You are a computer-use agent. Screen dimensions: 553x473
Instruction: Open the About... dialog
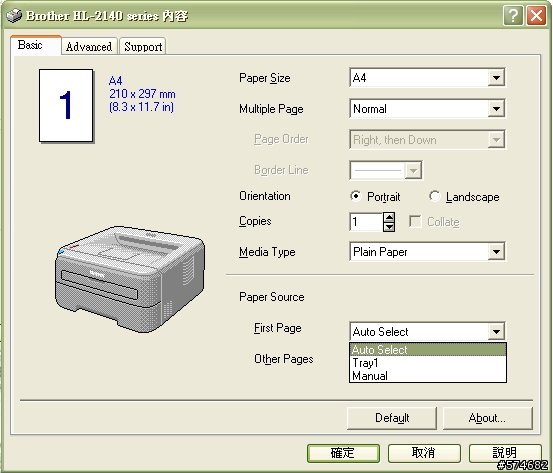pos(487,418)
